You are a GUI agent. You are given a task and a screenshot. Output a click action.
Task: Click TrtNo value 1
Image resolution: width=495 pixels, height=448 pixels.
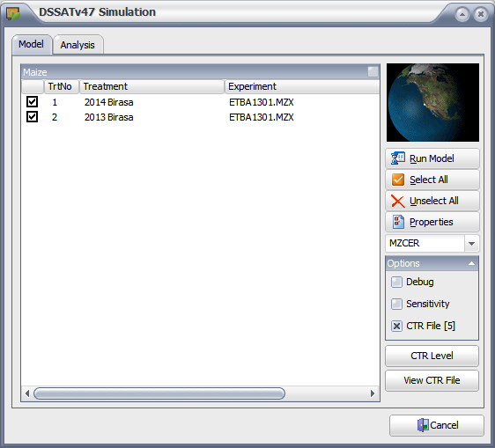tap(55, 102)
